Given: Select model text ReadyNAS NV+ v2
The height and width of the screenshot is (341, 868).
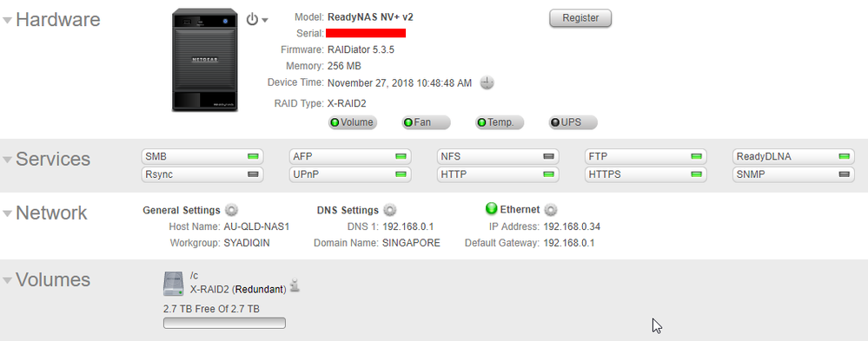Looking at the screenshot, I should point(370,17).
